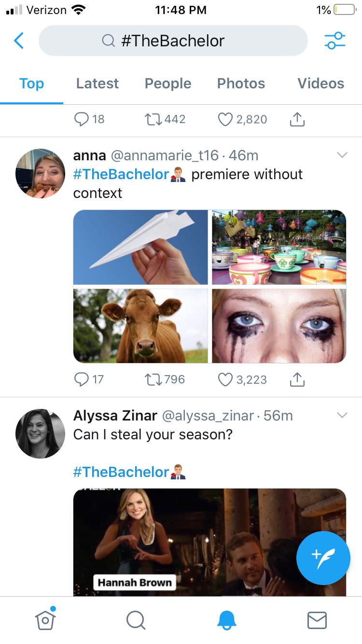Tap the bottom search magnifier icon

pos(136,620)
